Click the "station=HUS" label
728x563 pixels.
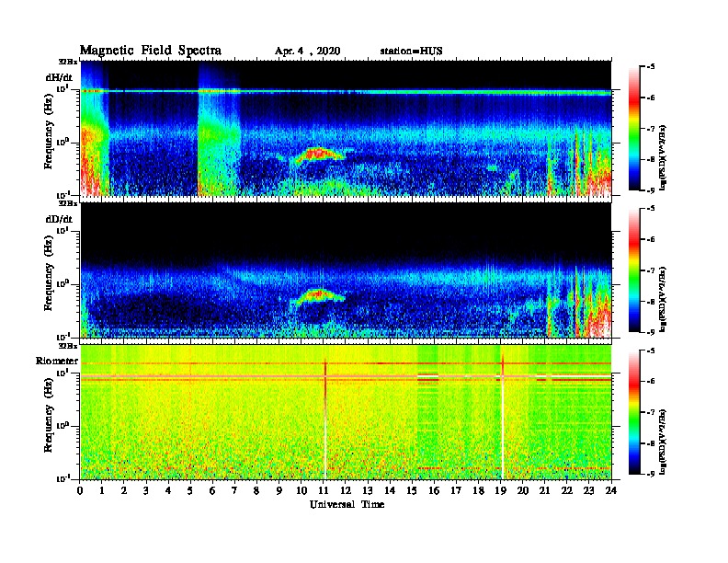pyautogui.click(x=411, y=52)
